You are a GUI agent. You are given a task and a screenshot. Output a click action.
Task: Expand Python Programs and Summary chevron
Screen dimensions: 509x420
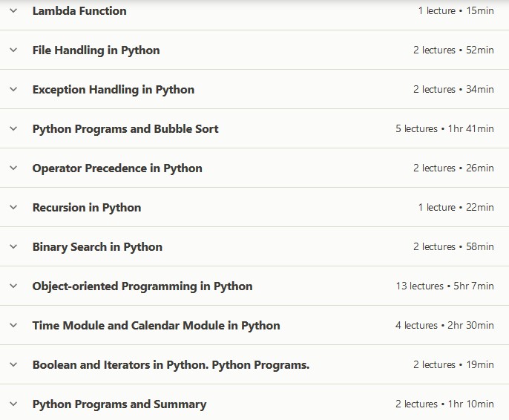coord(13,404)
